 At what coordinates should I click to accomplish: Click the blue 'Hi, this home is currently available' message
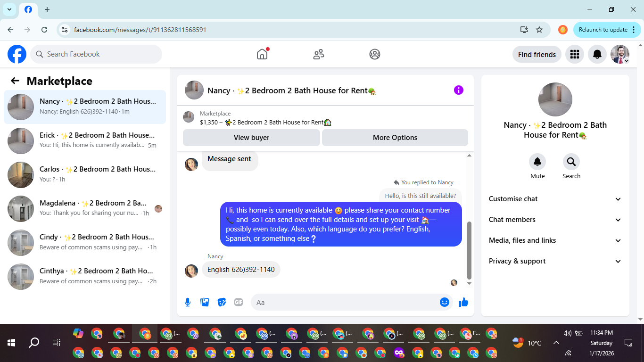(341, 224)
